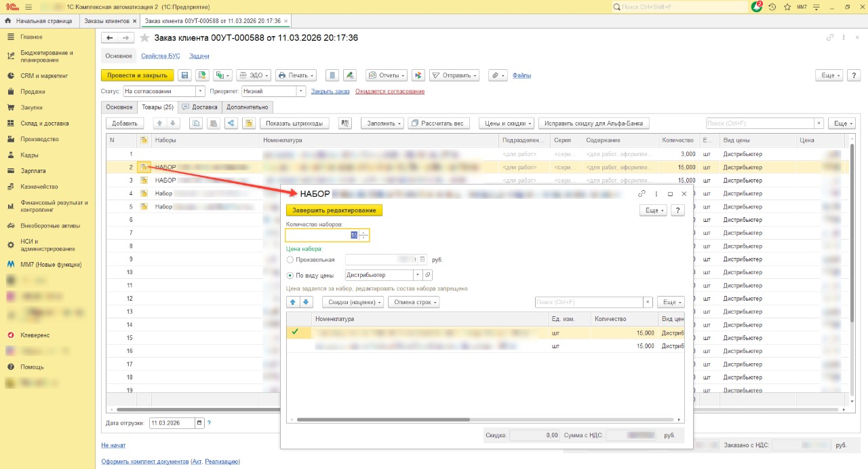This screenshot has width=868, height=469.
Task: Move the set component down with blue arrow
Action: pos(306,302)
